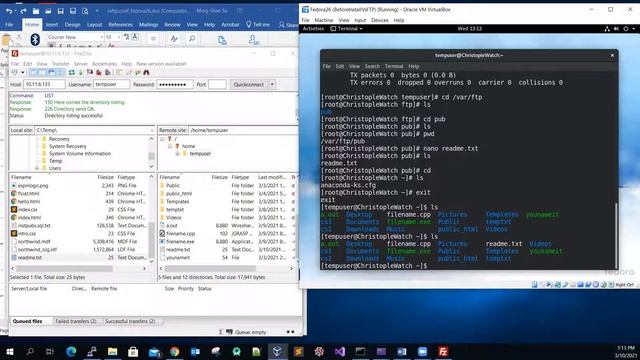Click the Quickconnect button
Image resolution: width=640 pixels, height=360 pixels.
pyautogui.click(x=249, y=84)
